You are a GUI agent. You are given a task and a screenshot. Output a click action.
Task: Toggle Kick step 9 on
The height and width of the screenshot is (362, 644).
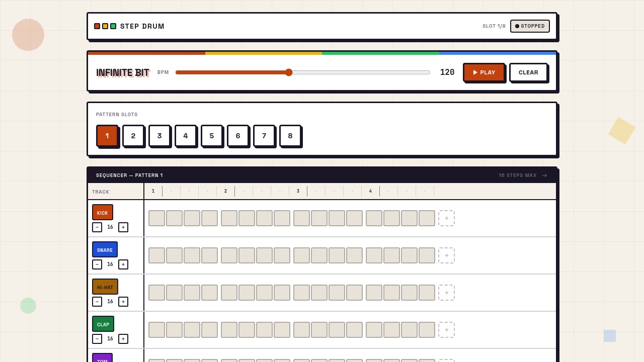pyautogui.click(x=301, y=218)
